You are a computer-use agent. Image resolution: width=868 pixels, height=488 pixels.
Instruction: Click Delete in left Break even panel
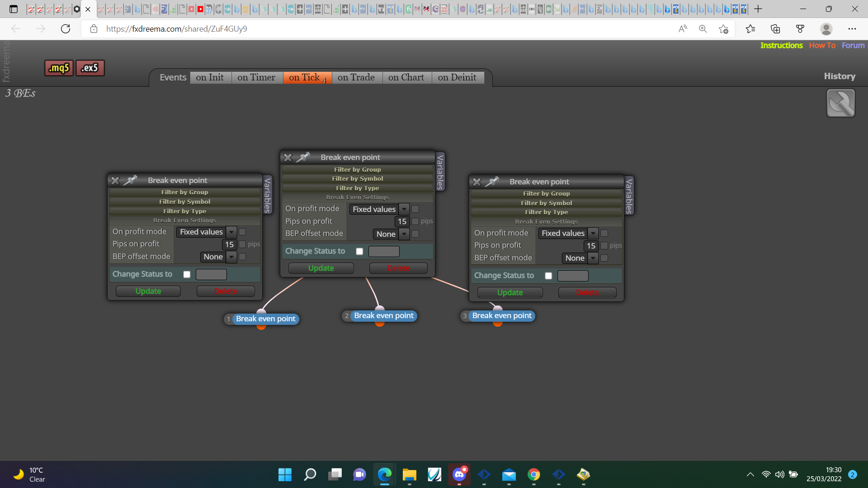[x=226, y=291]
